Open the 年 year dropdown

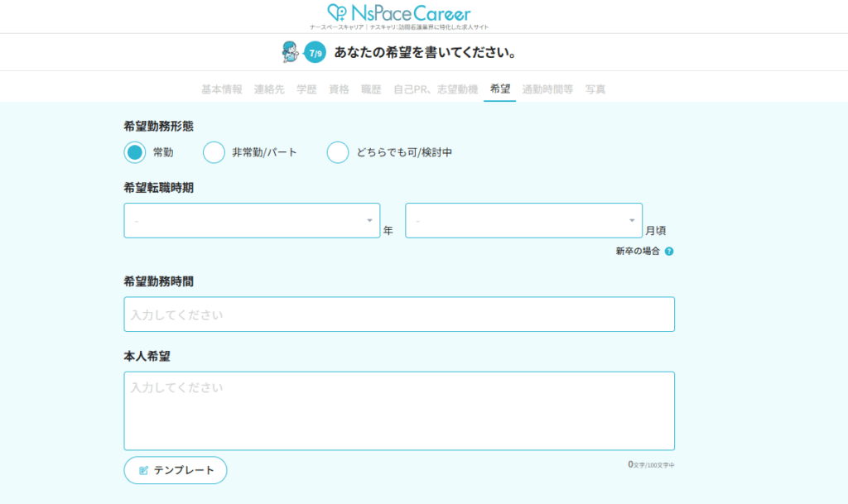click(x=252, y=221)
